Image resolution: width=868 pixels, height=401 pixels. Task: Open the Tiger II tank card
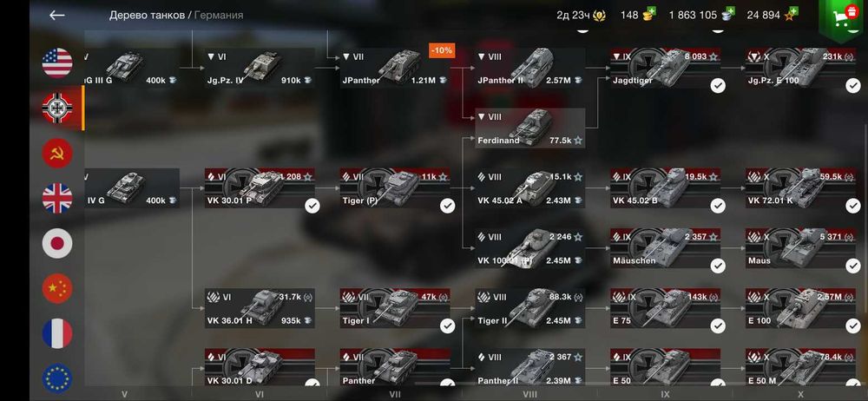click(529, 308)
